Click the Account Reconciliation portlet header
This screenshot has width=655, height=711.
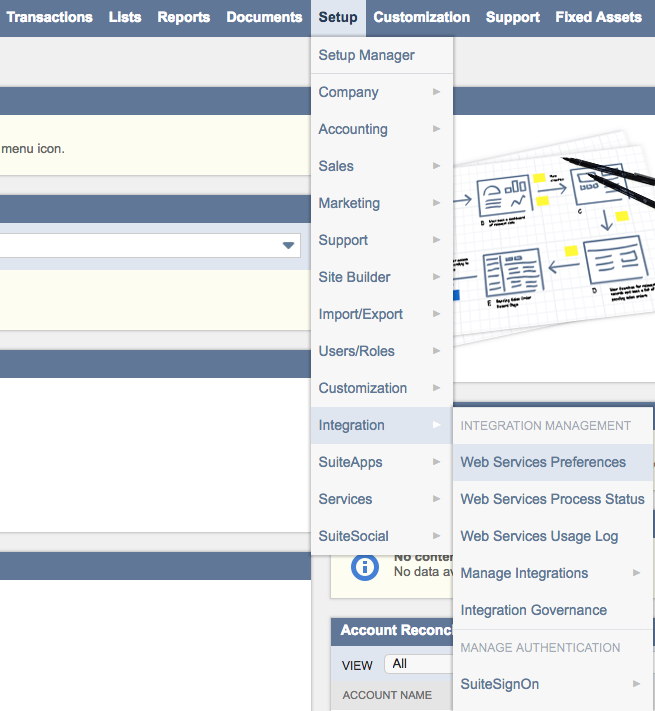coord(392,631)
